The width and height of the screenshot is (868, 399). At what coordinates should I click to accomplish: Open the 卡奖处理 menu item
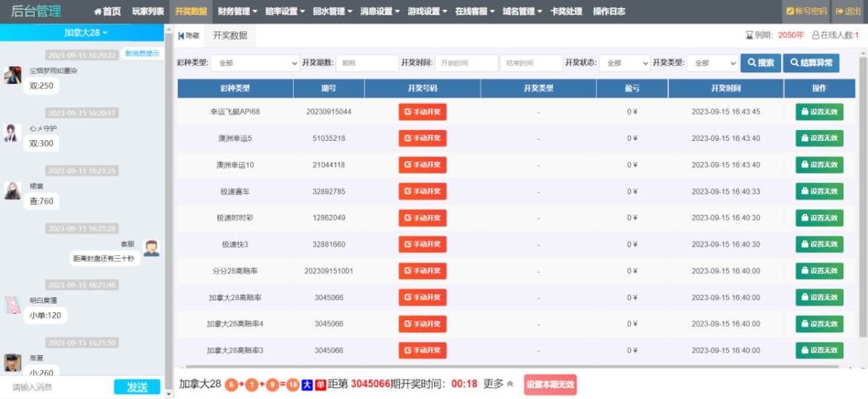(x=566, y=12)
